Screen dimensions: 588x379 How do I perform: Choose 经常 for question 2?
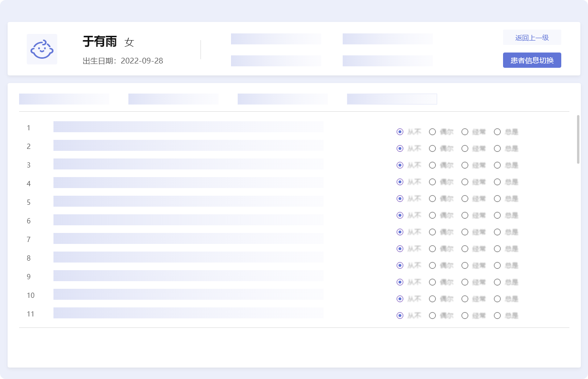(x=465, y=148)
